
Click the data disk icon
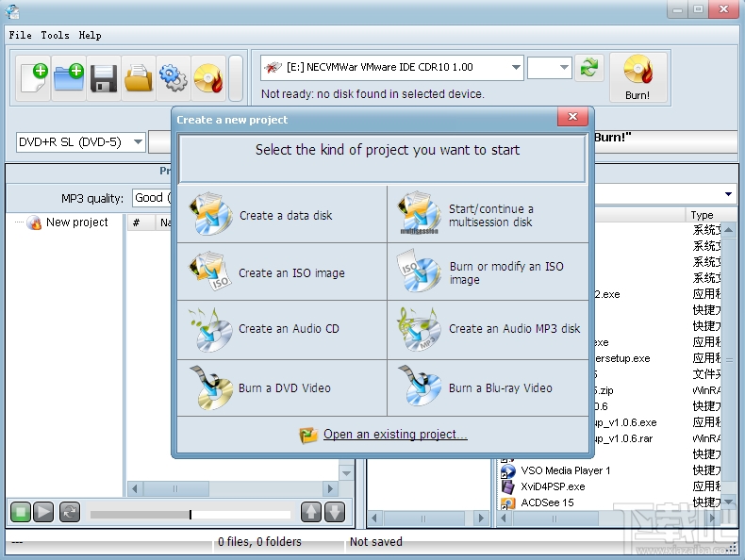(211, 213)
